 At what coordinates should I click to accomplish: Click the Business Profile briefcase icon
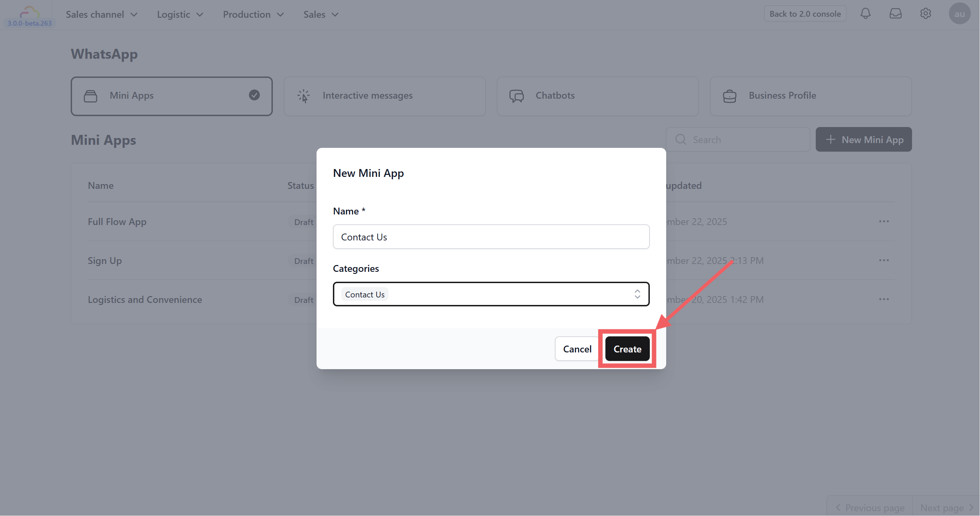(x=730, y=96)
